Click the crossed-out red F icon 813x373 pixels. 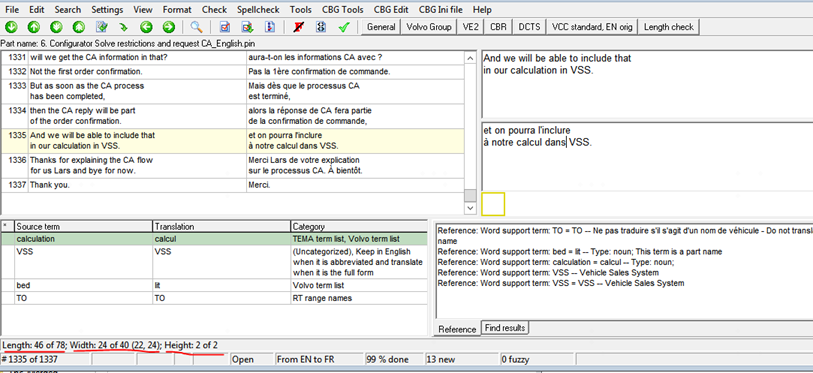(298, 27)
